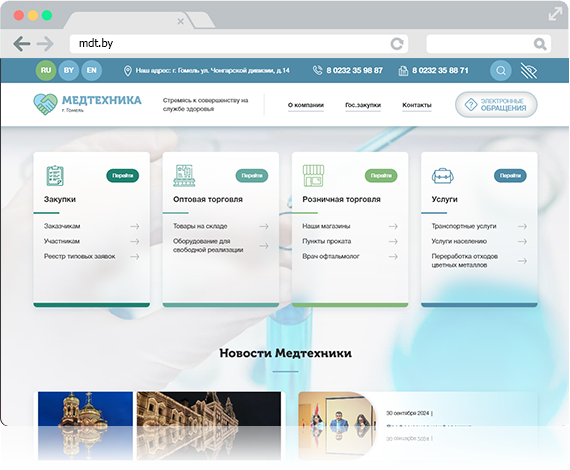The width and height of the screenshot is (570, 470).
Task: Click fax number 8 0232 35 88 71
Action: tap(440, 71)
